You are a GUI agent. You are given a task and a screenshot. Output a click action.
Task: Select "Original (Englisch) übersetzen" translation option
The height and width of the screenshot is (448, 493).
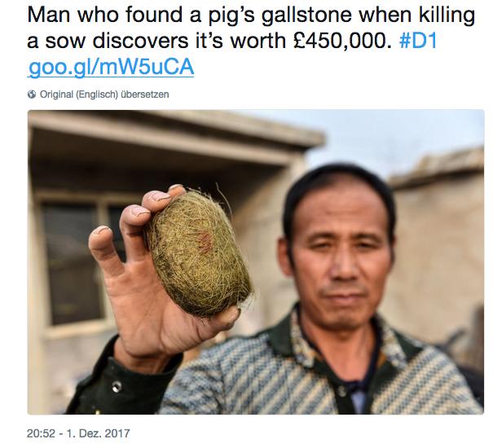point(104,94)
